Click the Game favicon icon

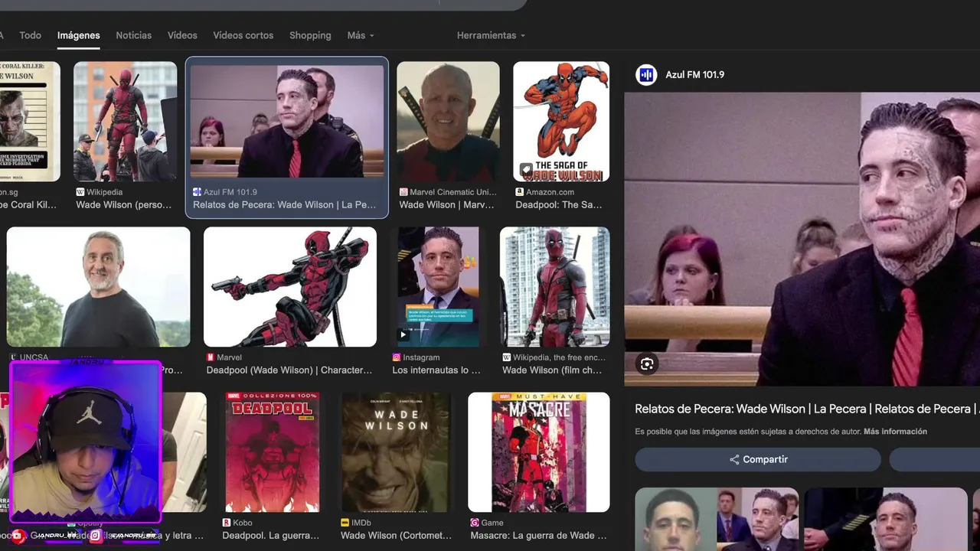click(x=475, y=523)
